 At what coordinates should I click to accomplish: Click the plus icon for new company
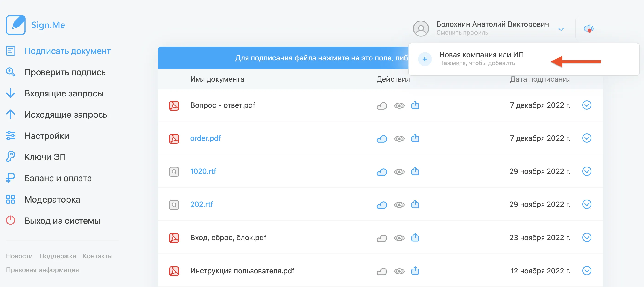pos(425,59)
